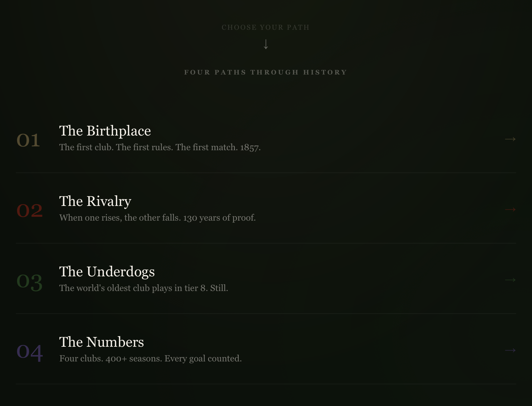532x406 pixels.
Task: Click the right arrow on The Birthplace row
Action: (510, 139)
